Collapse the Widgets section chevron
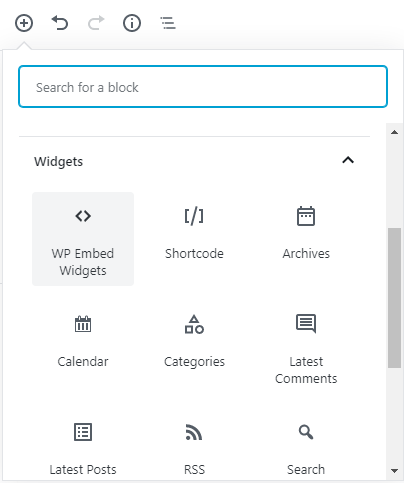The image size is (404, 483). (348, 161)
